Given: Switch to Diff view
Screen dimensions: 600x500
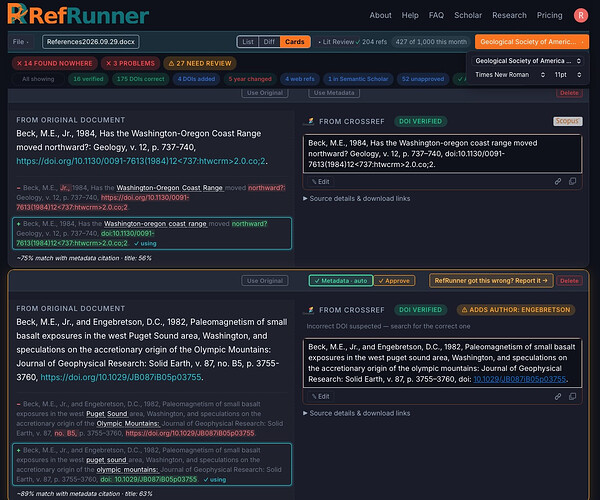Looking at the screenshot, I should pos(269,42).
